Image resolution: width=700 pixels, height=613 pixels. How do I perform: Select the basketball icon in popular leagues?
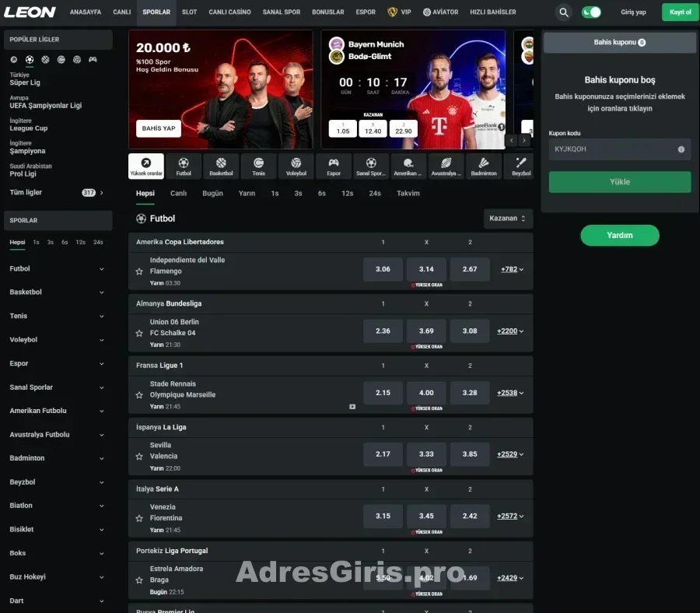coord(46,59)
